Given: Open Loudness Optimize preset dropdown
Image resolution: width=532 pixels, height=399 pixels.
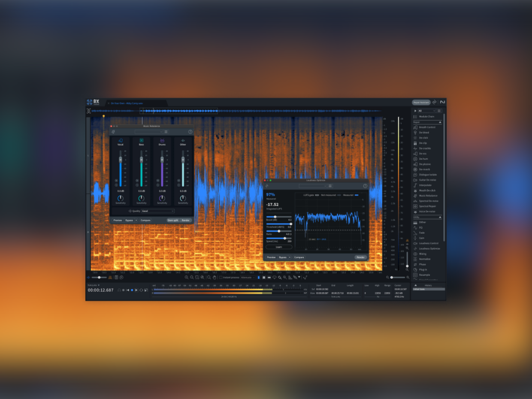Looking at the screenshot, I should [x=313, y=186].
